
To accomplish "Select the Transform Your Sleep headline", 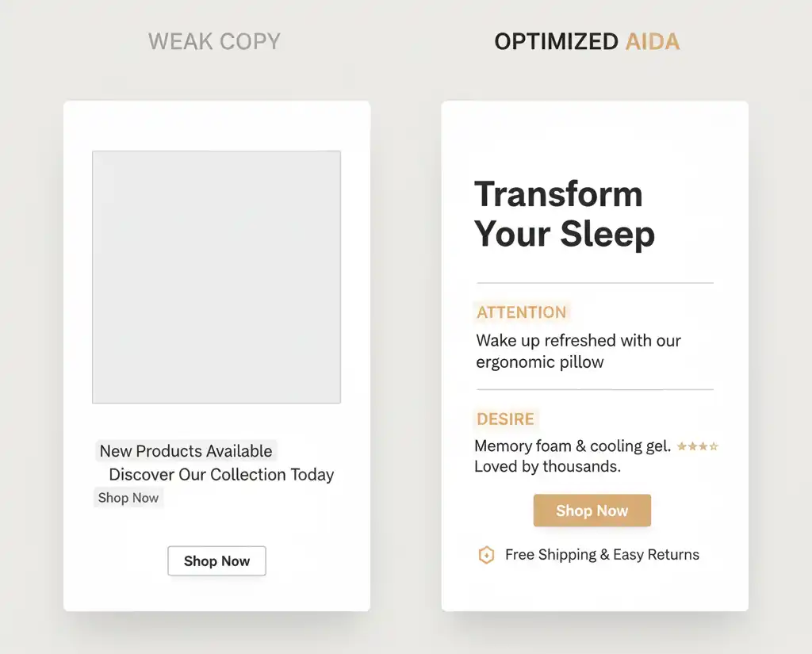I will 565,214.
